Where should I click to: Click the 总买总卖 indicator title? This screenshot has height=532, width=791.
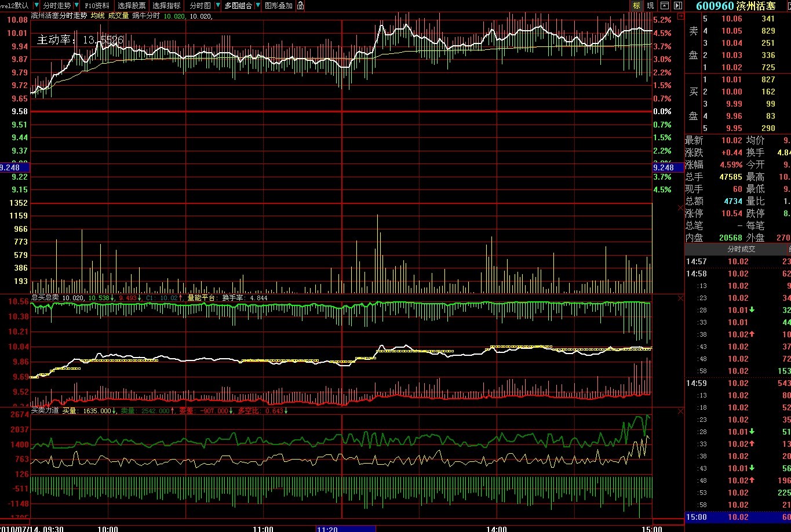point(45,297)
